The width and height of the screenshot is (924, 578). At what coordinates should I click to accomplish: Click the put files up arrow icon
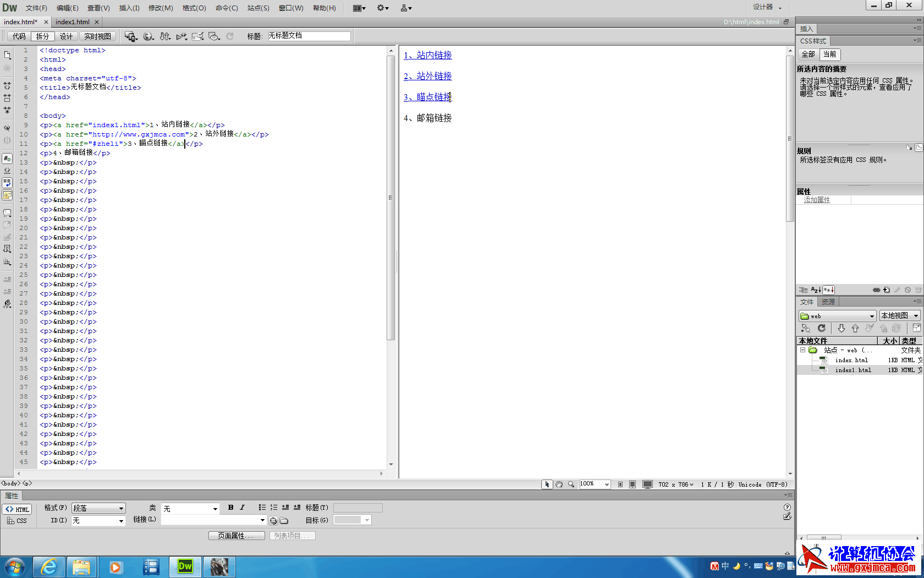click(x=855, y=328)
